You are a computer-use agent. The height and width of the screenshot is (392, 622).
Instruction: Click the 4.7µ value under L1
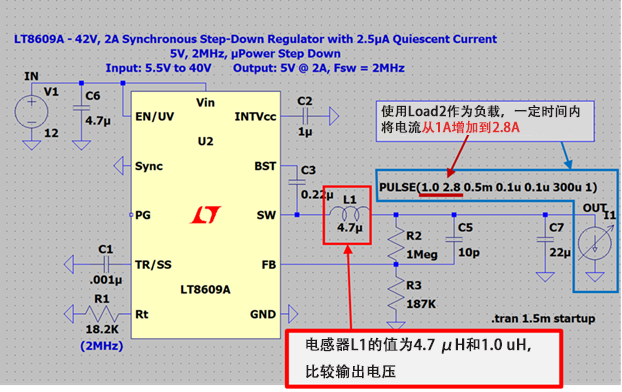[x=349, y=228]
